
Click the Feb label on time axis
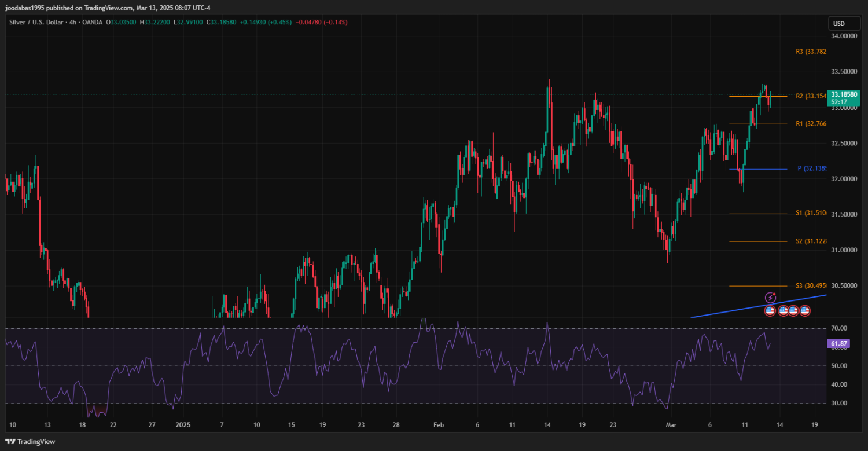click(439, 424)
